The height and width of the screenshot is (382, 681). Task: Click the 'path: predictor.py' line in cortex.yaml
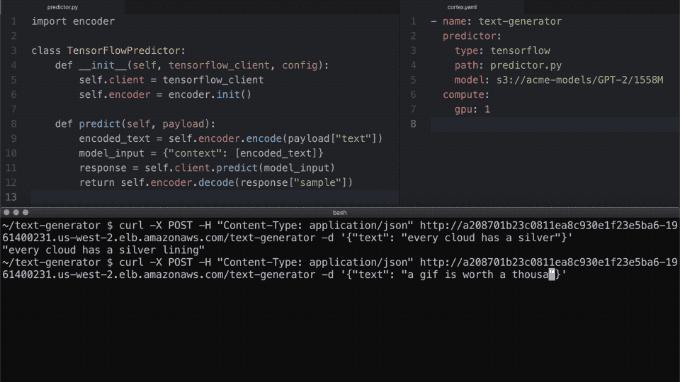click(x=508, y=66)
